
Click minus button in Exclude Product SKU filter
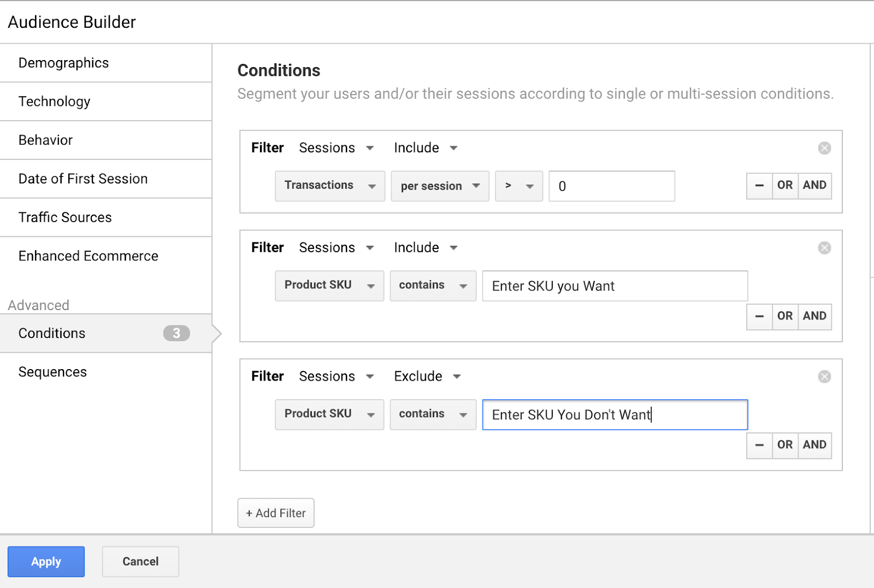(759, 446)
